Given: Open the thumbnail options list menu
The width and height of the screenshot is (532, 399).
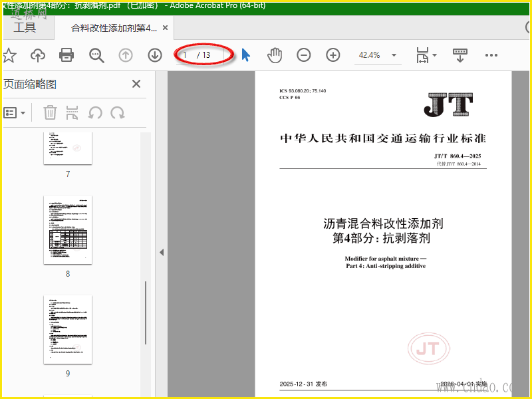Looking at the screenshot, I should click(14, 112).
